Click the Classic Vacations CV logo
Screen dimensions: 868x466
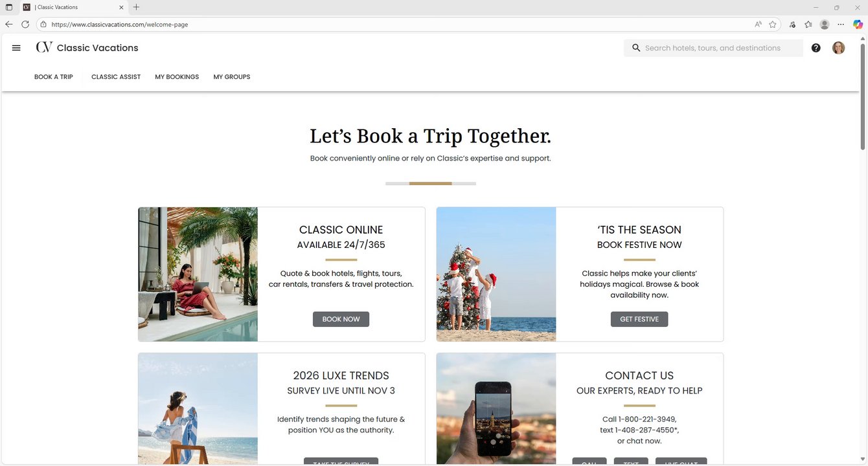[x=44, y=47]
